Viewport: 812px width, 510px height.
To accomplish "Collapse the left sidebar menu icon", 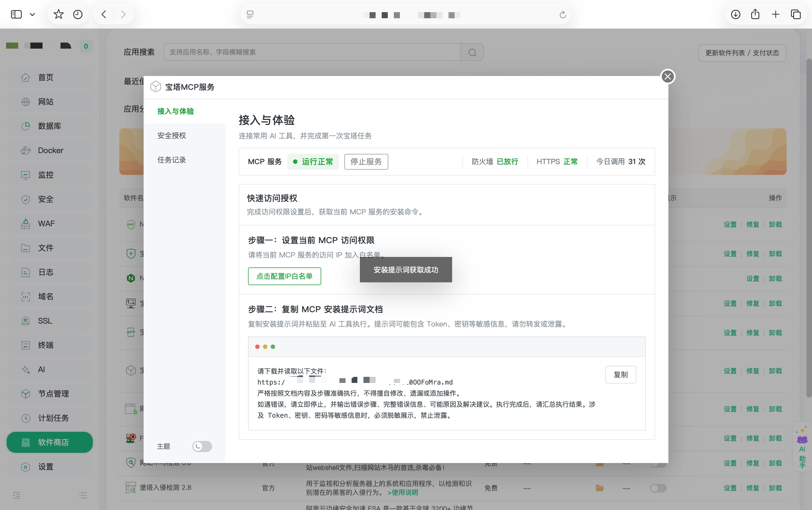I will coord(17,495).
